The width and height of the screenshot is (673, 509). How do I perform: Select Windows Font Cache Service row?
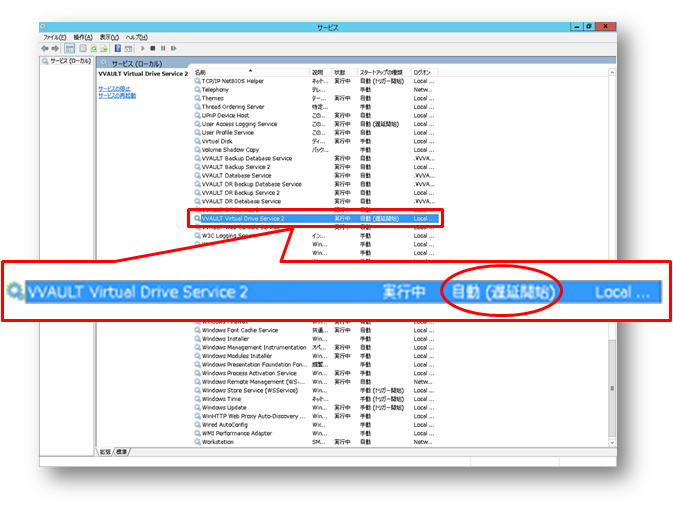pos(315,330)
